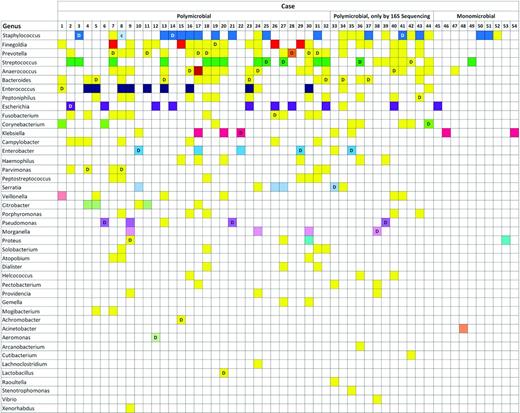The height and width of the screenshot is (413, 520).
Task: Click the Lactobacillus genus label
Action: 18,373
